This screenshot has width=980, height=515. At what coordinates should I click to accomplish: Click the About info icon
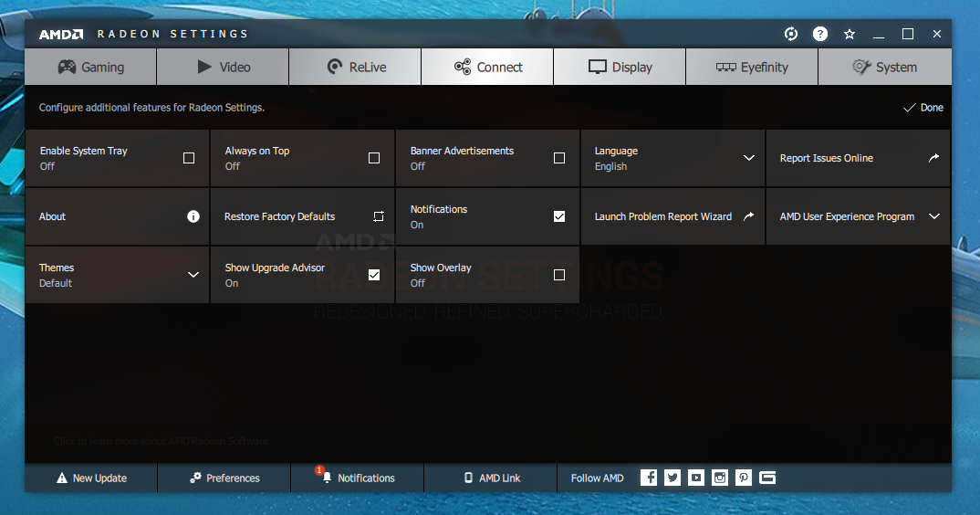tap(193, 216)
